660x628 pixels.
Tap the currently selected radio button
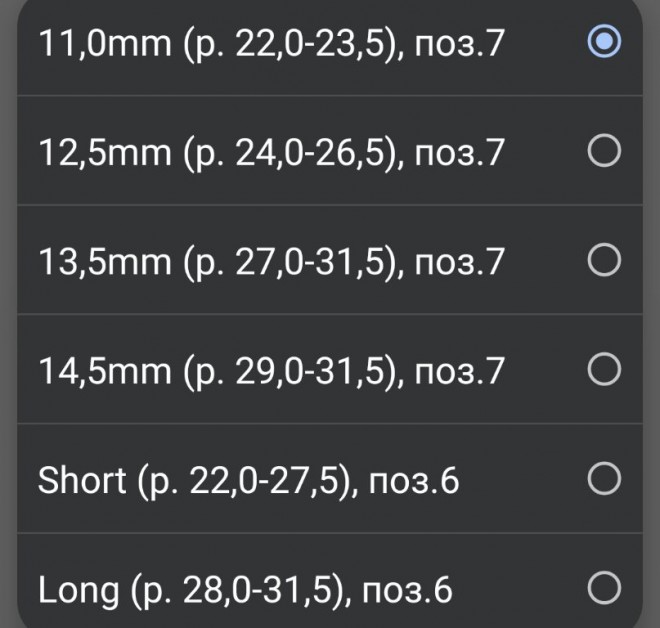pos(604,42)
